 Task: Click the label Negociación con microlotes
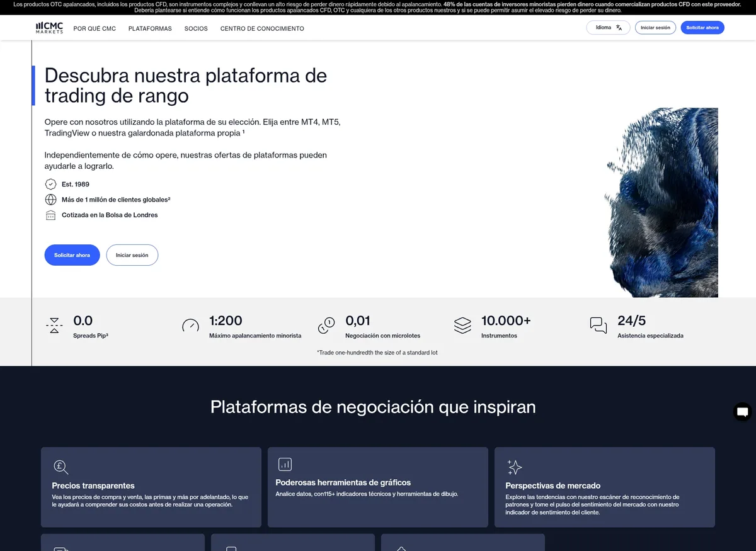tap(382, 336)
